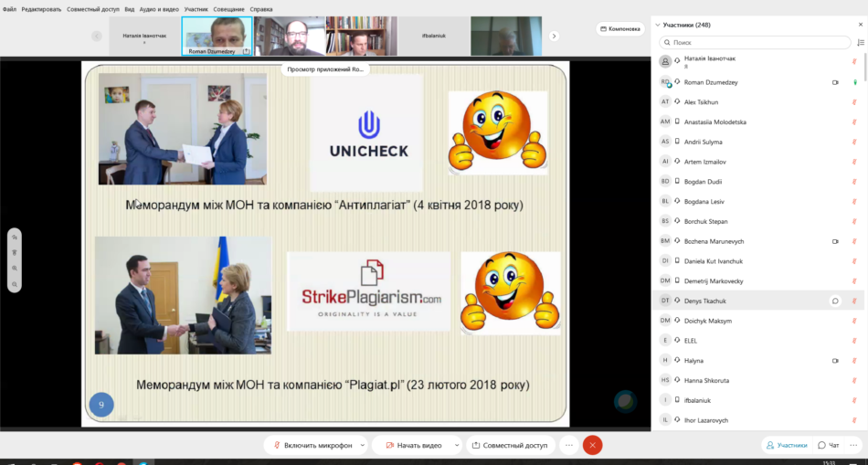Viewport: 868px width, 465px height.
Task: Collapse the Участники (248) section chevron
Action: coord(657,25)
